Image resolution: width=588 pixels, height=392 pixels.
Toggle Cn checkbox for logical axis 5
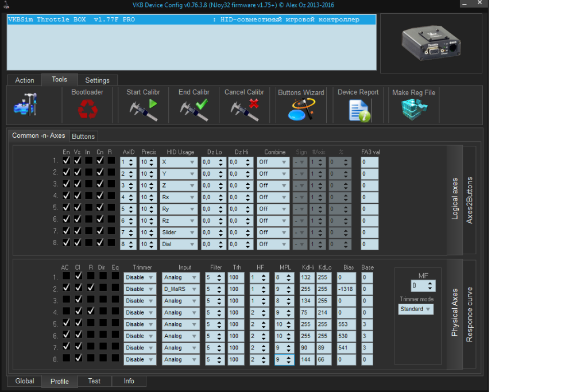coord(100,207)
